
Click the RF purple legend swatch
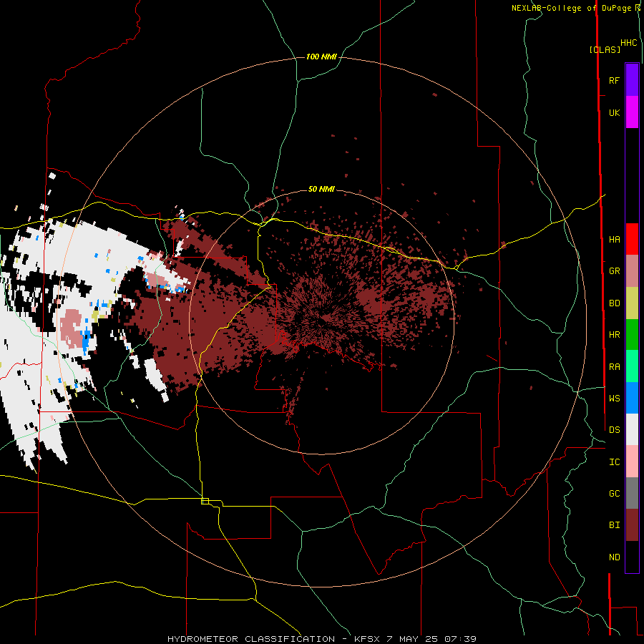pyautogui.click(x=632, y=80)
